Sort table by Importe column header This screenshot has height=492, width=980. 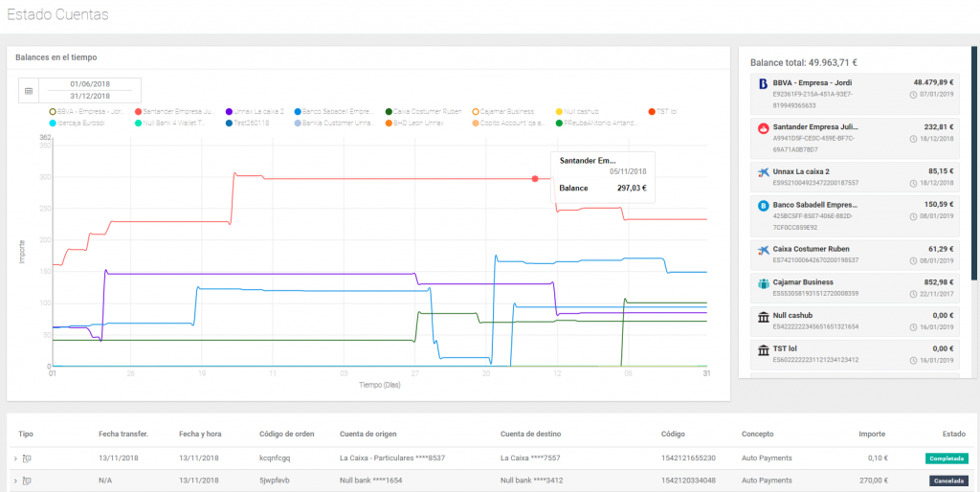tap(872, 434)
